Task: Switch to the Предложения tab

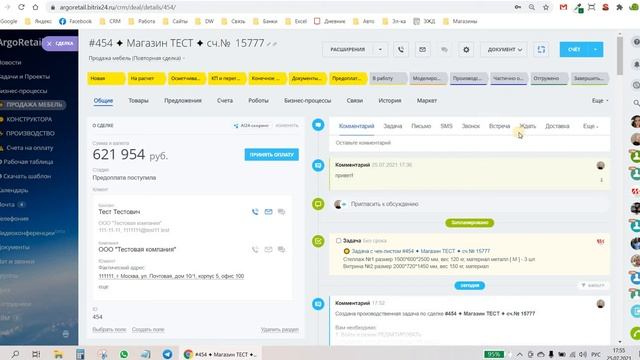Action: (x=183, y=100)
